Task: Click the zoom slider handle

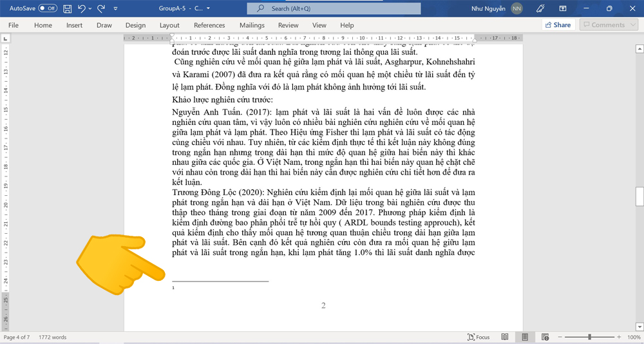Action: (x=590, y=337)
